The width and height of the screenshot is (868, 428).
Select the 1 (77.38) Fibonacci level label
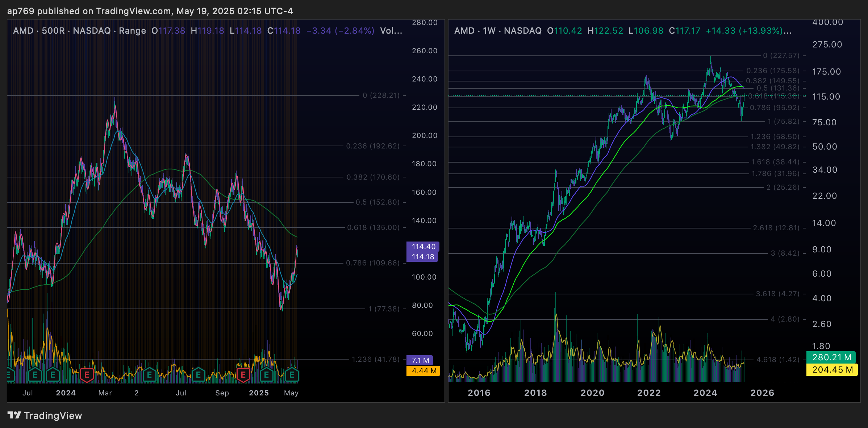(x=384, y=309)
